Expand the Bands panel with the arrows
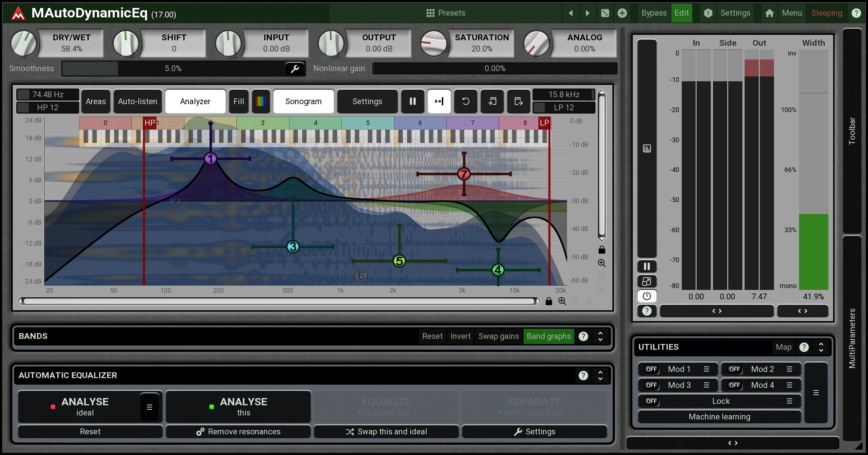This screenshot has height=455, width=868. tap(600, 336)
